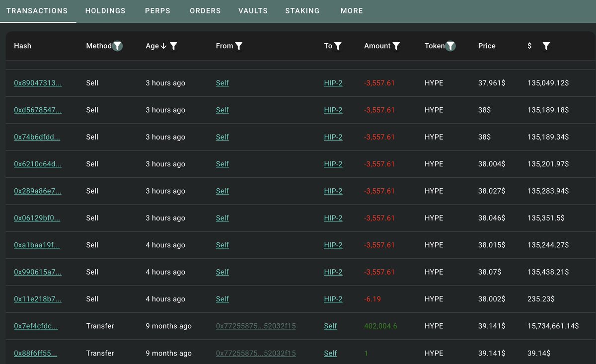596x364 pixels.
Task: Open the Orders tab
Action: [205, 11]
